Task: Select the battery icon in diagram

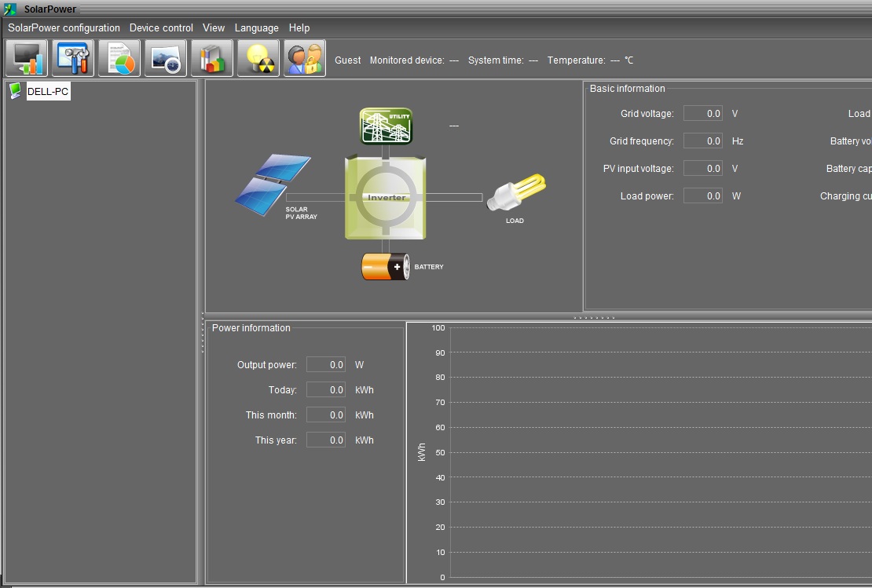Action: (x=385, y=267)
